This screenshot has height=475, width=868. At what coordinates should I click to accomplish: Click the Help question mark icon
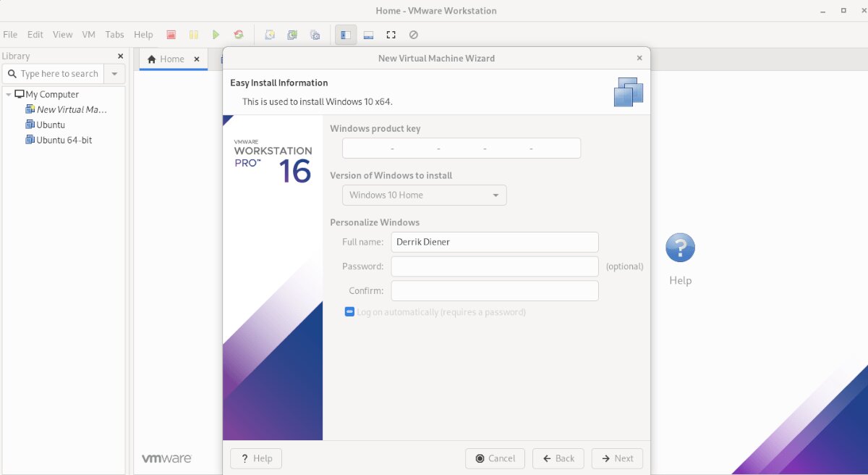point(679,248)
